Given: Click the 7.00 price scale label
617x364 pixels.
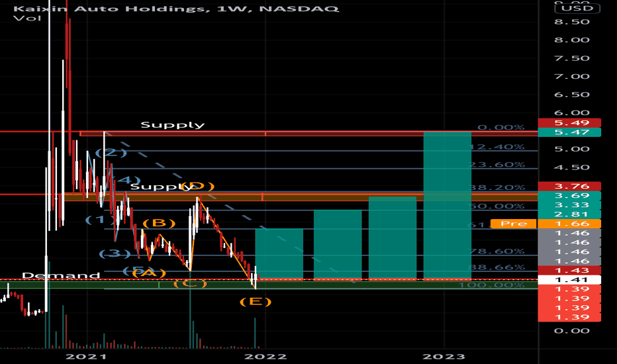Looking at the screenshot, I should click(x=572, y=76).
